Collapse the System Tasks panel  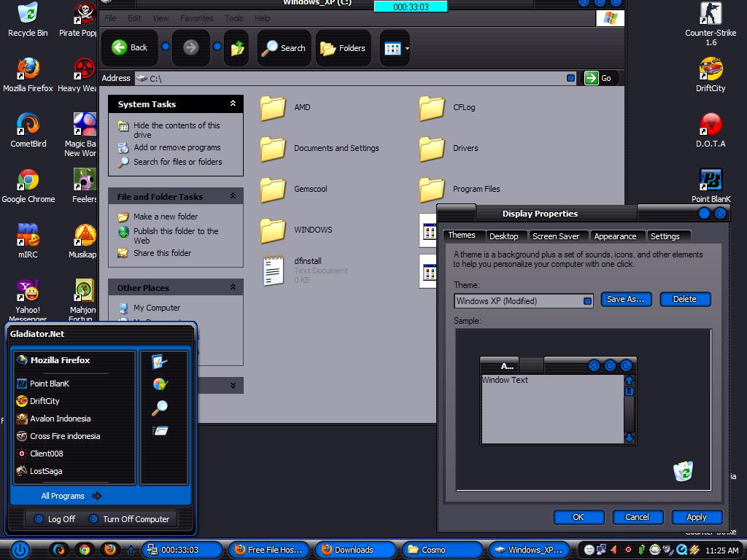(x=233, y=104)
